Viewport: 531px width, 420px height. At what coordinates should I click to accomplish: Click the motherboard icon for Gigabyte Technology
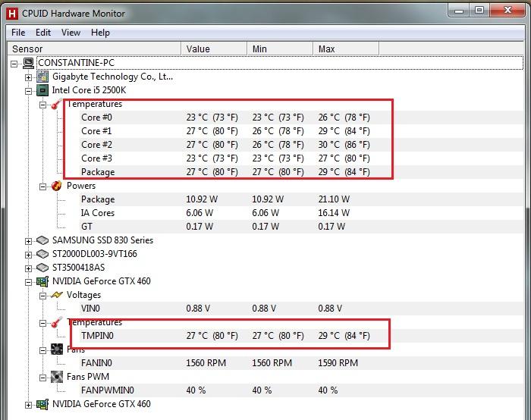(x=42, y=77)
